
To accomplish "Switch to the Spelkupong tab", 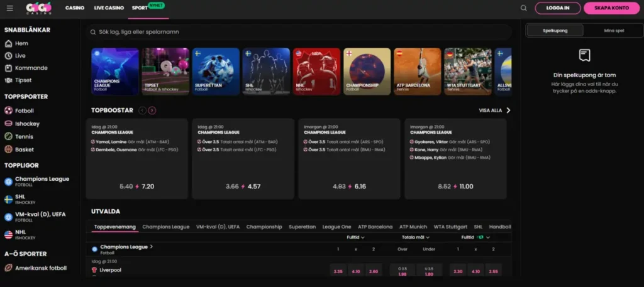I will (555, 30).
